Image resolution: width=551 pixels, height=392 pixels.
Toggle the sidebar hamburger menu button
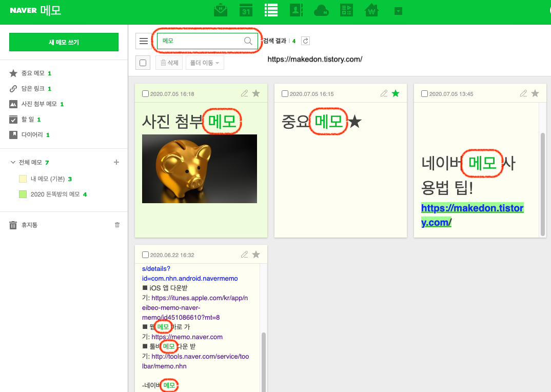click(x=143, y=41)
